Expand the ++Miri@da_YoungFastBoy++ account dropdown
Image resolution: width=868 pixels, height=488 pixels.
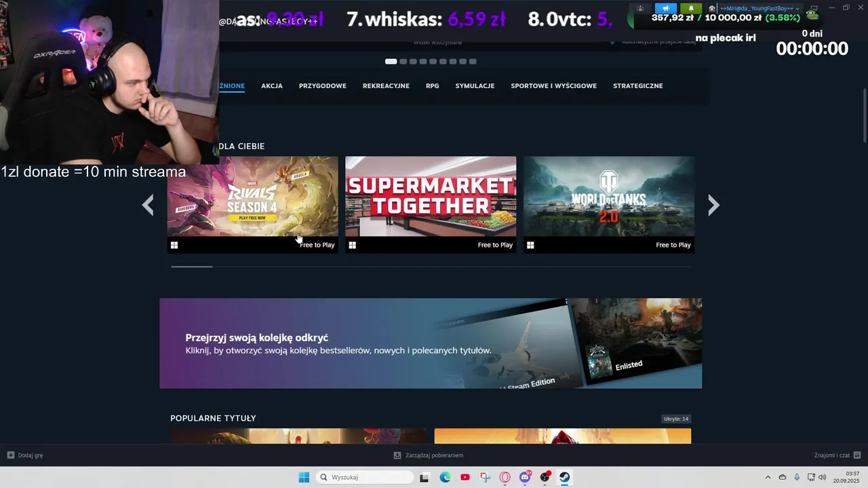coord(759,8)
